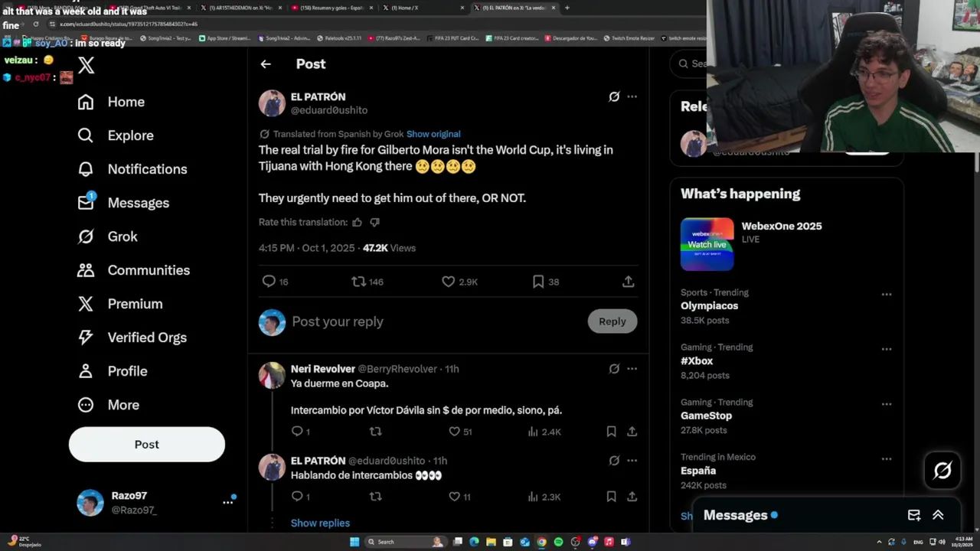Click the taskbar Search box
980x551 pixels.
406,542
